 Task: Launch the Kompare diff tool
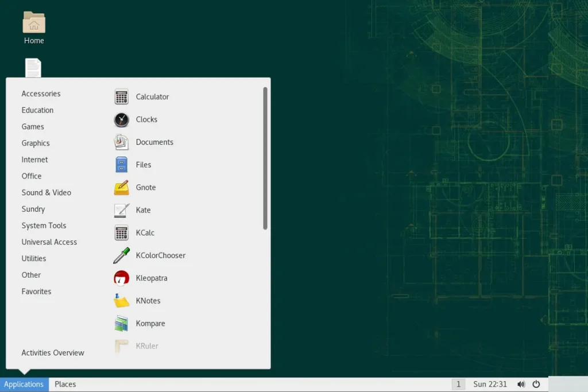click(x=150, y=323)
